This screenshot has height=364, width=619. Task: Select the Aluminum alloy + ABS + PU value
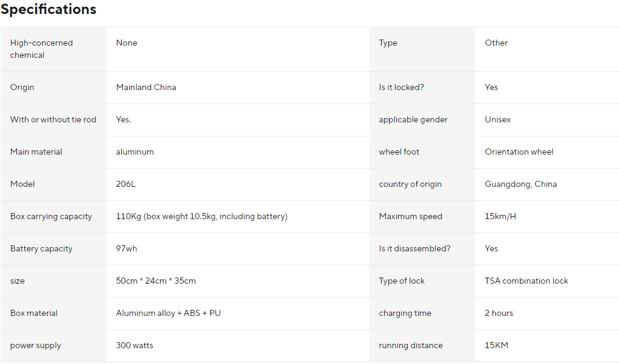click(169, 313)
